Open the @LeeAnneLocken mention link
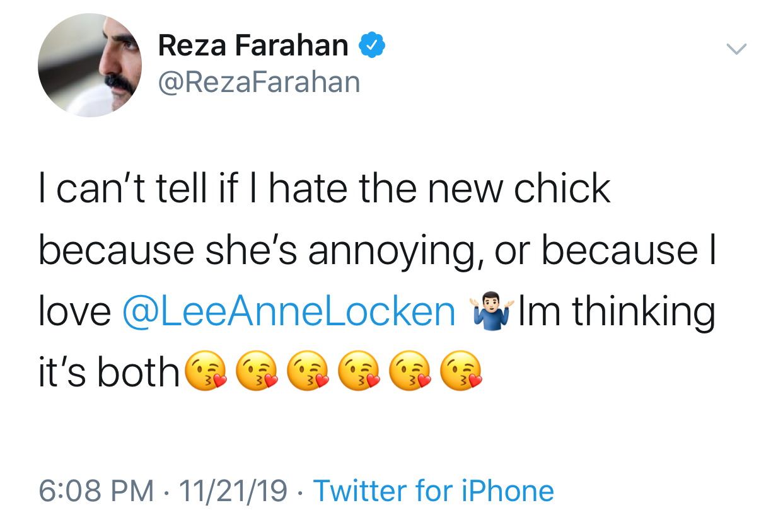 coord(288,312)
